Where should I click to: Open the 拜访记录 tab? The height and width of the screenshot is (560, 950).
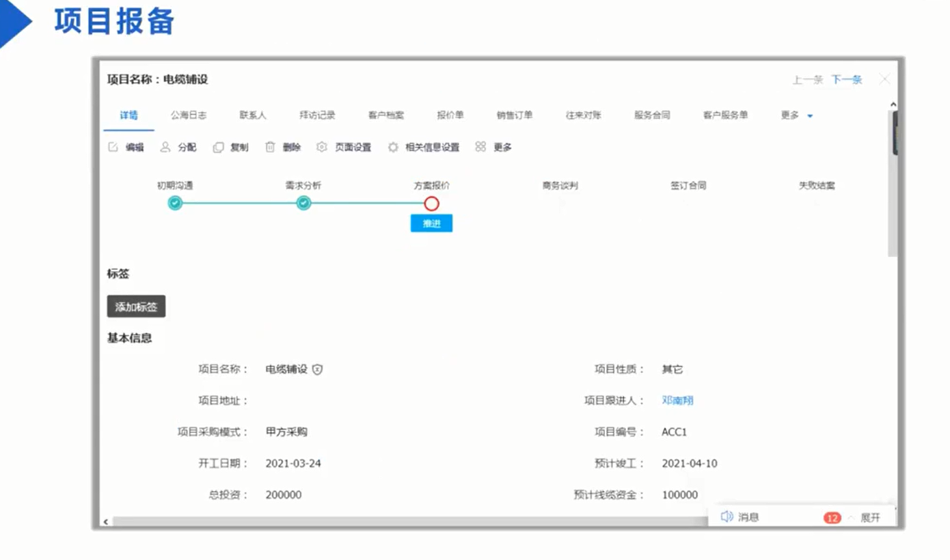[317, 115]
